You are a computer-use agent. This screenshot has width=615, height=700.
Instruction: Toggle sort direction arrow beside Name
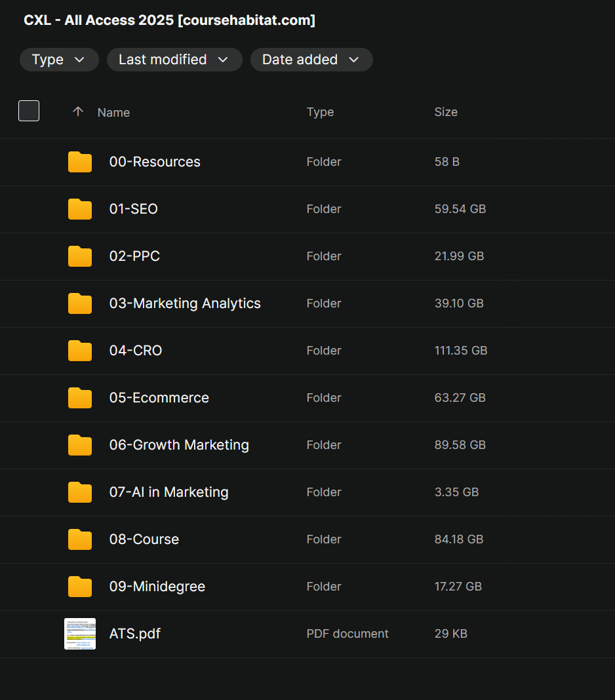[78, 111]
